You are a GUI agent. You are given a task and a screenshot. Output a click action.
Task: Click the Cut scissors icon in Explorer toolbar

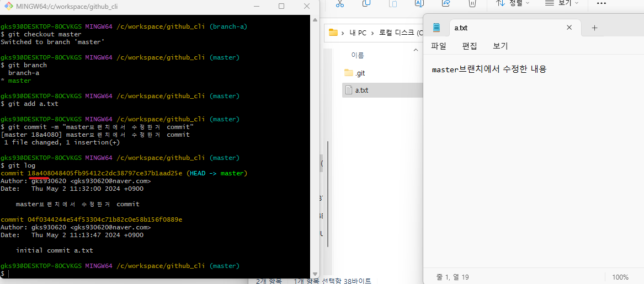340,3
